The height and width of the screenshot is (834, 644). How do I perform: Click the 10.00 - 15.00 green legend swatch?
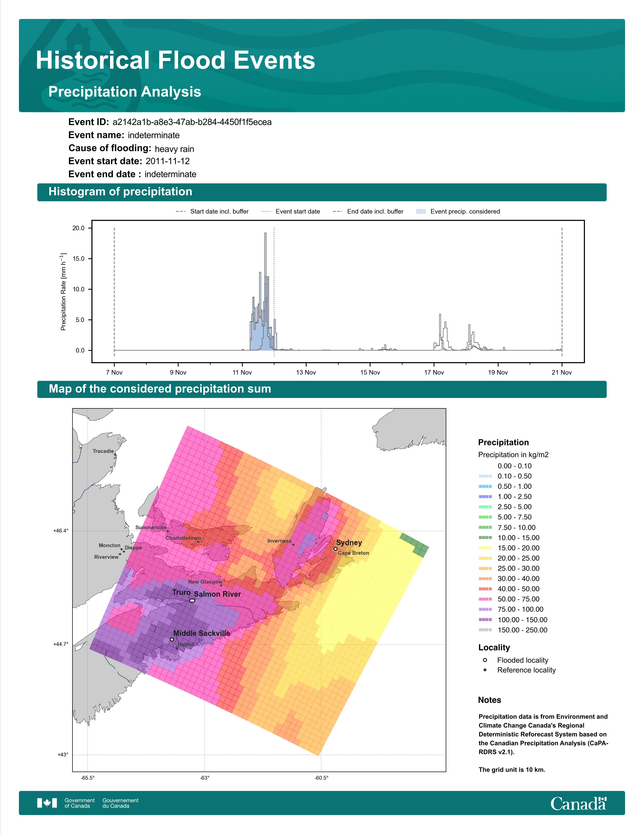(x=485, y=538)
